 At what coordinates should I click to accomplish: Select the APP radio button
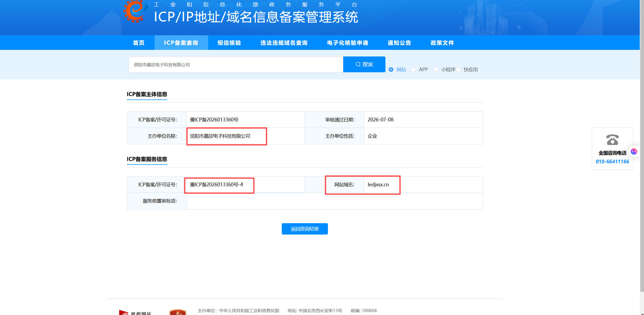(413, 69)
